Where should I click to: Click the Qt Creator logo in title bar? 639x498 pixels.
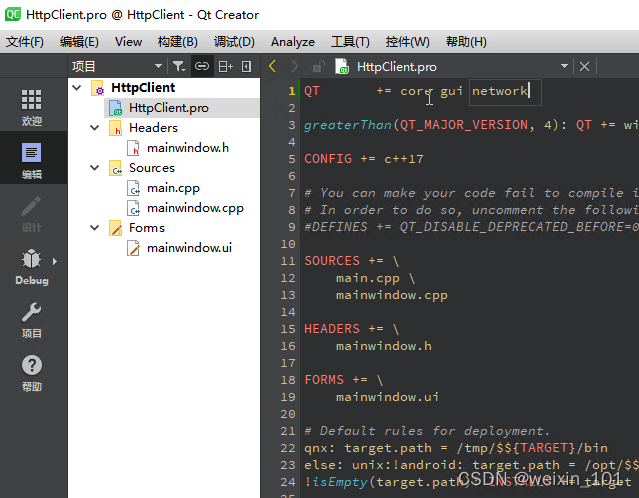pos(13,14)
